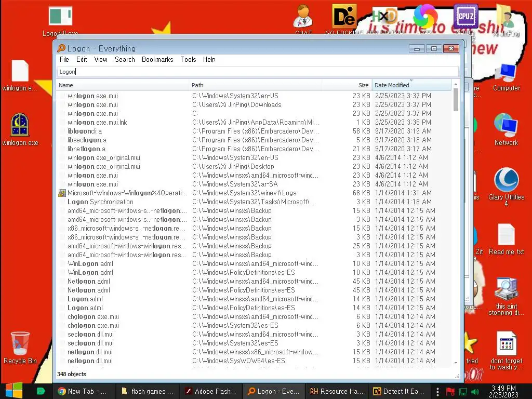The image size is (532, 399).
Task: Select WinLogon.adml in PolicyDefinitions\es-ES
Action: click(x=255, y=272)
